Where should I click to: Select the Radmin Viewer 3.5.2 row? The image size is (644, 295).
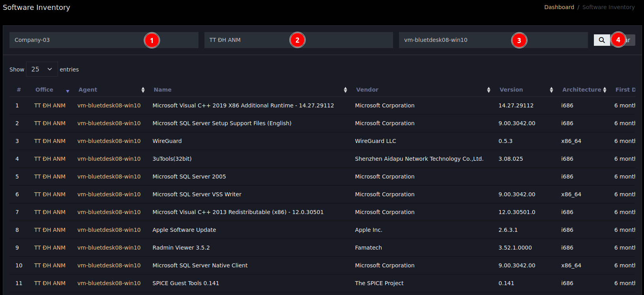[181, 248]
